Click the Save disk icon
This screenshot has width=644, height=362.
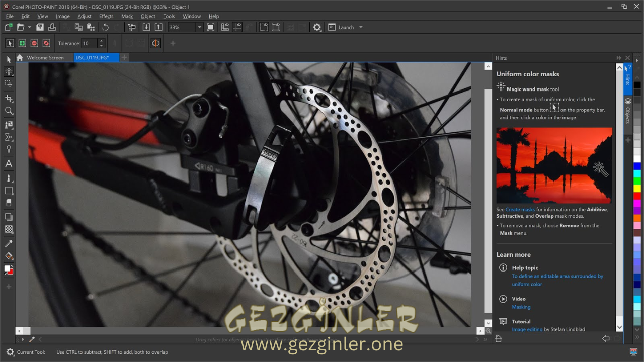point(40,27)
